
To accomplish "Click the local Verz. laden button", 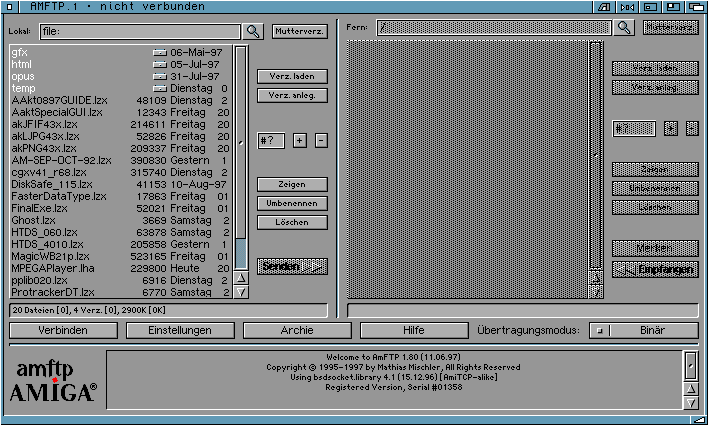I will coord(292,76).
